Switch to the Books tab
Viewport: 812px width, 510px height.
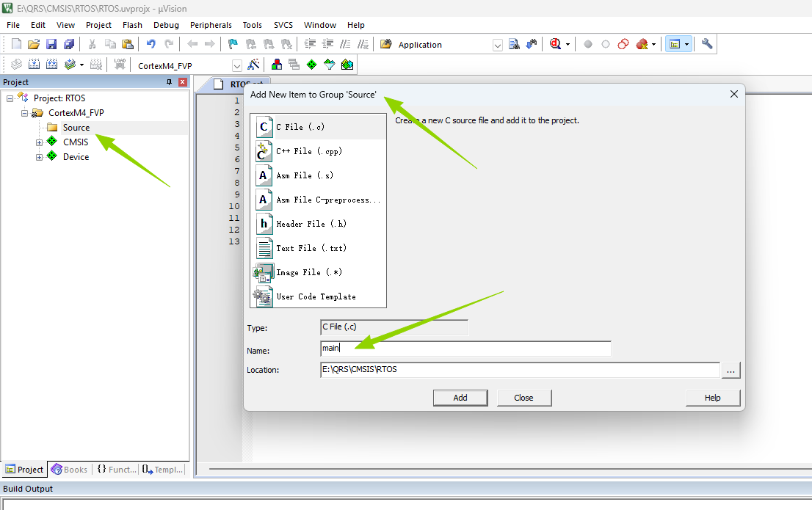tap(70, 469)
